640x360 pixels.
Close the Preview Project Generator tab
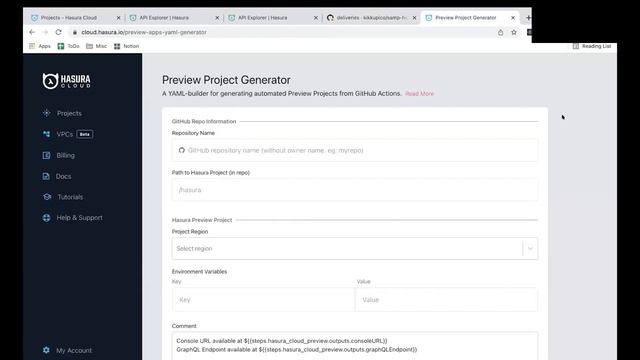click(513, 18)
